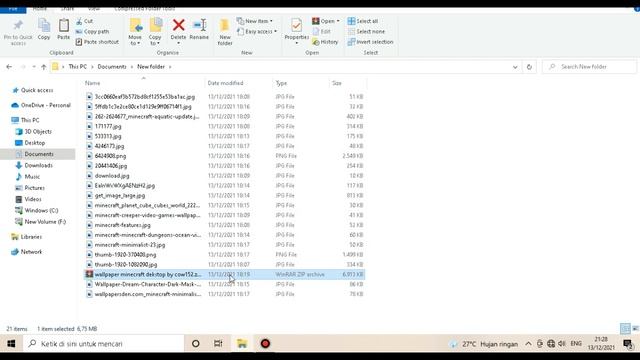
Task: Click Select all command
Action: [x=363, y=21]
